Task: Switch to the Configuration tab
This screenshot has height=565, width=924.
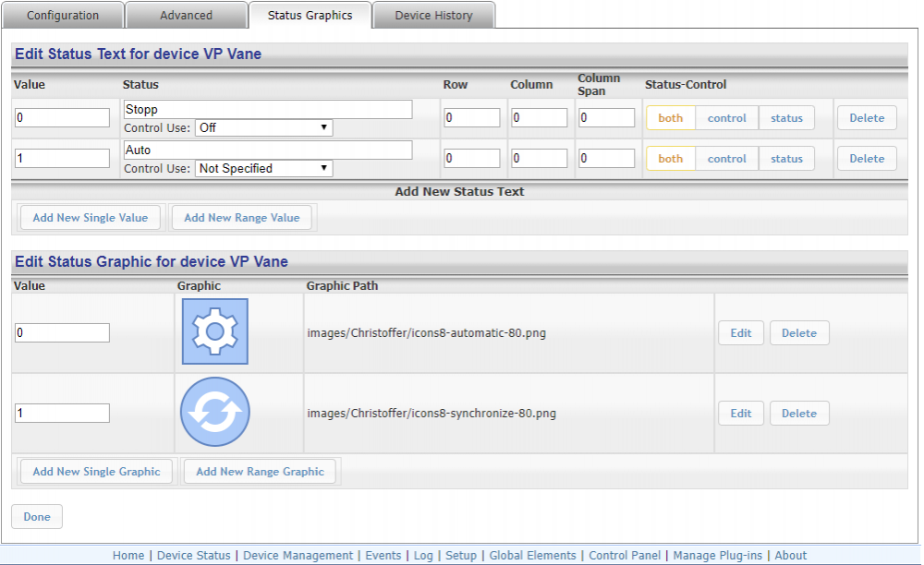Action: [63, 16]
